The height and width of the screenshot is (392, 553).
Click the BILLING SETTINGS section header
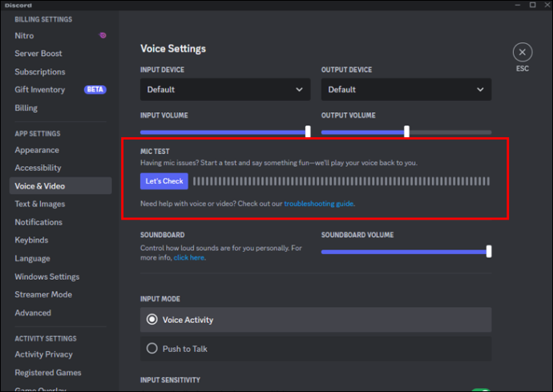pos(43,19)
